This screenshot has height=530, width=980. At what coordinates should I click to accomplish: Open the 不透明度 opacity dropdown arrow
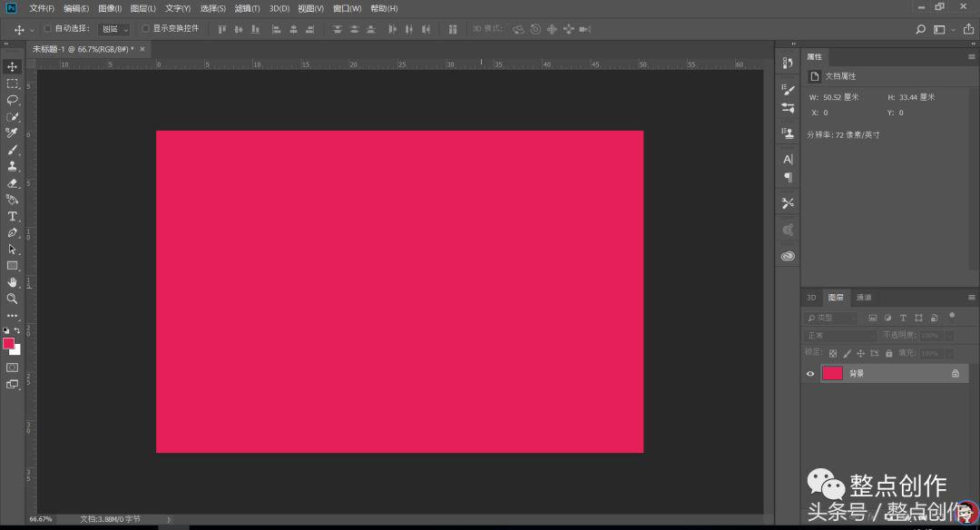click(949, 336)
